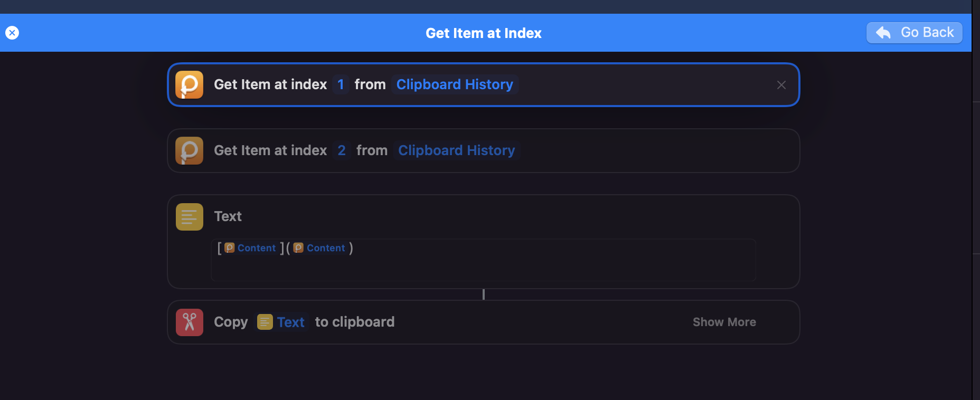Select the Text action title label

[228, 216]
